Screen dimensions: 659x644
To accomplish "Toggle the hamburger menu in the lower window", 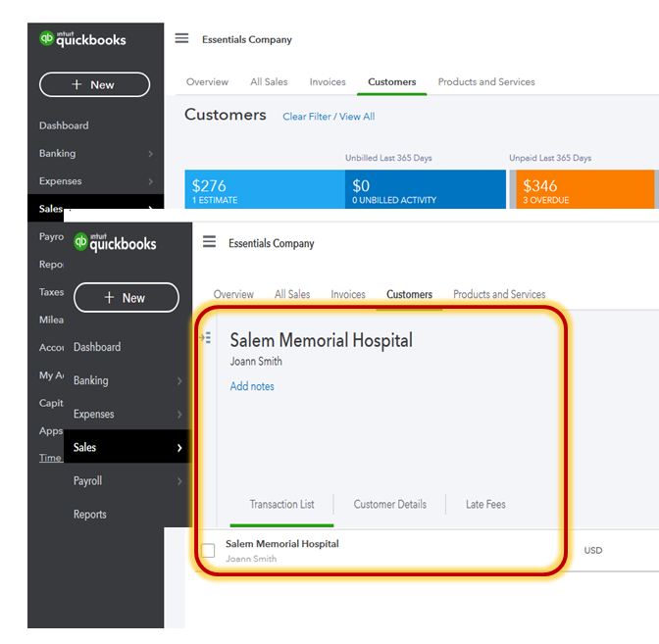I will pyautogui.click(x=209, y=241).
